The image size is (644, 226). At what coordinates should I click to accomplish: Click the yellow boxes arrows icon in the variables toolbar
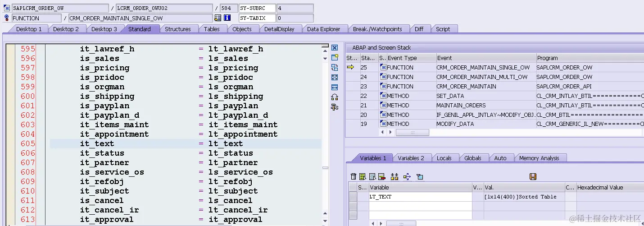click(x=395, y=176)
